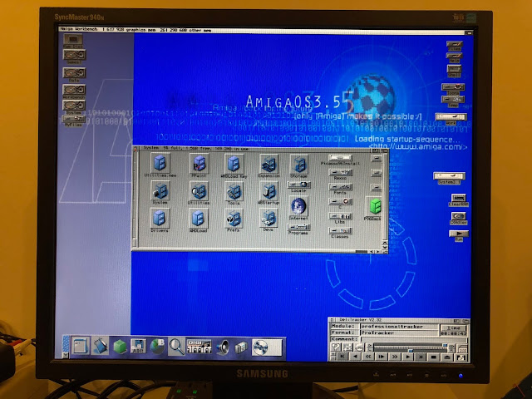The height and width of the screenshot is (399, 532).
Task: Open the Devs drawer
Action: tap(268, 218)
